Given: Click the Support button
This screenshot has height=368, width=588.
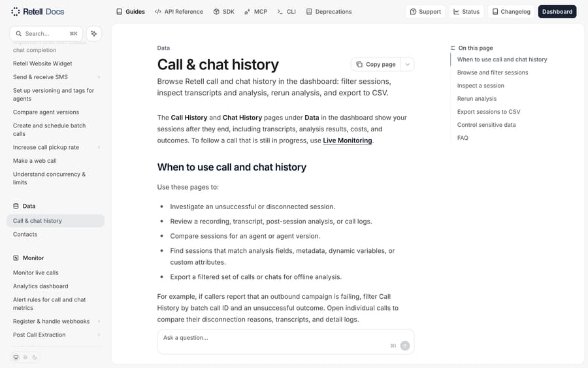Looking at the screenshot, I should pyautogui.click(x=425, y=12).
